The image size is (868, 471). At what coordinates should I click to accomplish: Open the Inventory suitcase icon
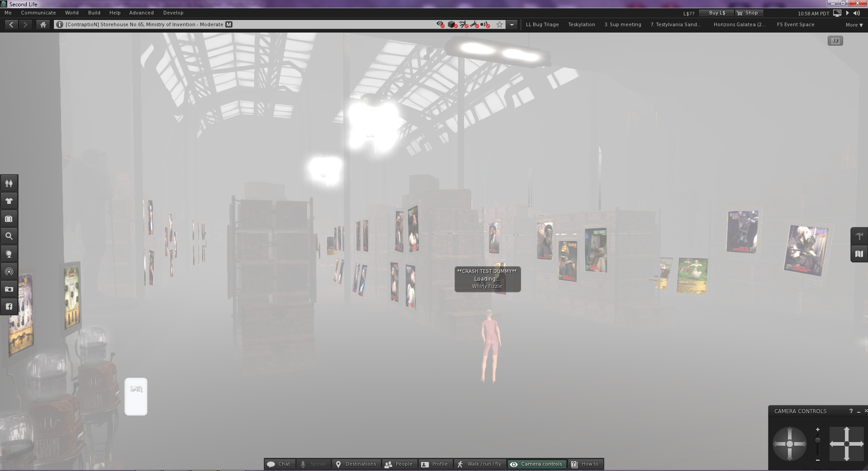pyautogui.click(x=9, y=218)
